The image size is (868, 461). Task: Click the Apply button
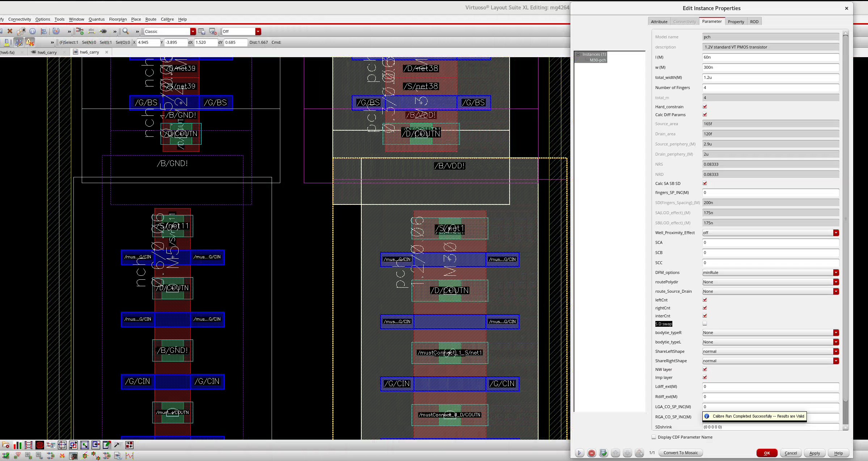coord(814,453)
